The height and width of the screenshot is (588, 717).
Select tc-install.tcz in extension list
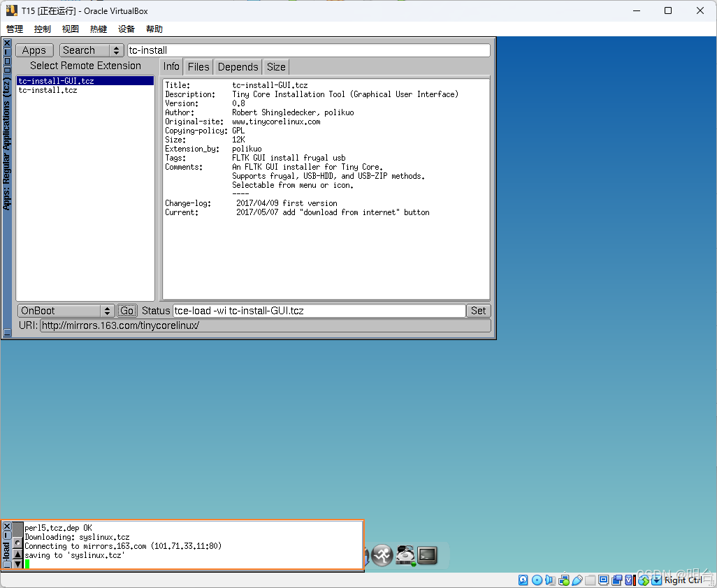(85, 90)
